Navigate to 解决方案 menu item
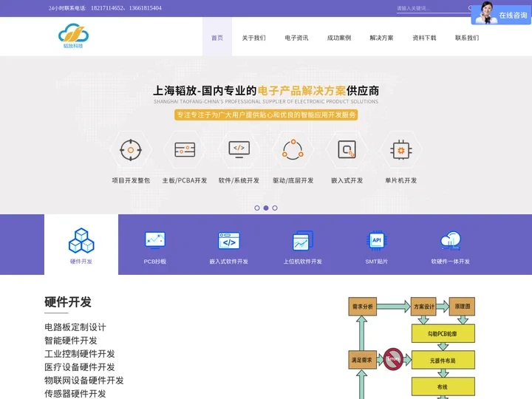The image size is (532, 399). pyautogui.click(x=382, y=38)
